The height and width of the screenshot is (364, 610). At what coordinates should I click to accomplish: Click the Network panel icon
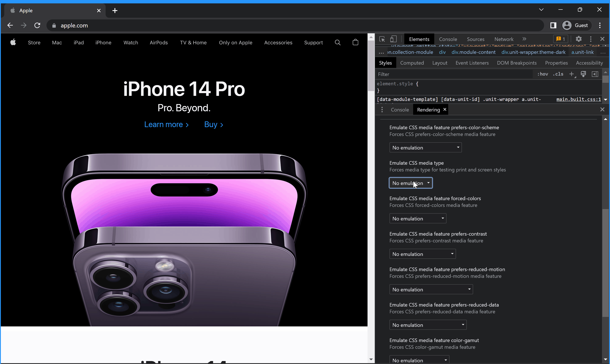pos(504,39)
